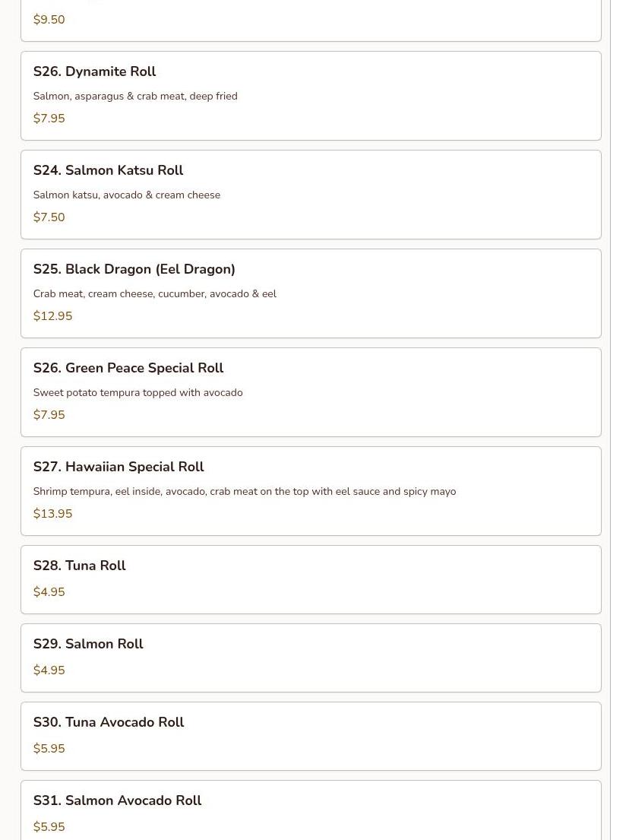Image resolution: width=626 pixels, height=840 pixels.
Task: Add the S28 Tuna Roll
Action: [x=79, y=566]
